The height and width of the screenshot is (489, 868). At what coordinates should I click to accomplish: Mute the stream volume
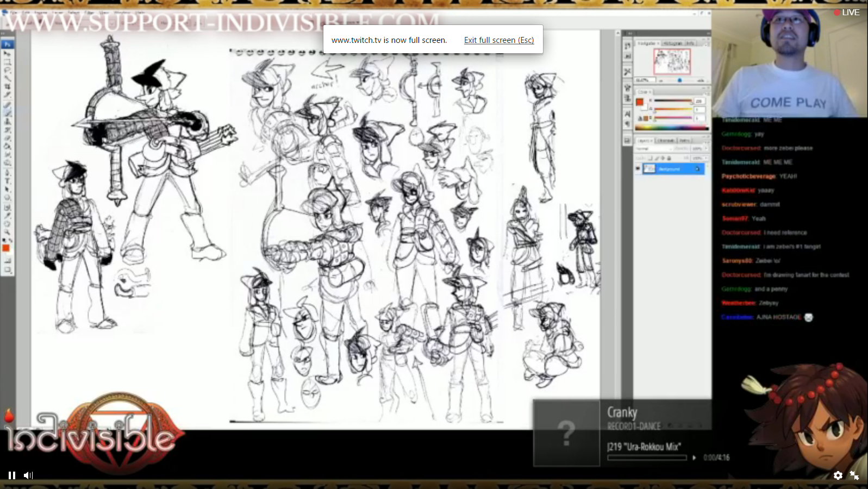28,475
